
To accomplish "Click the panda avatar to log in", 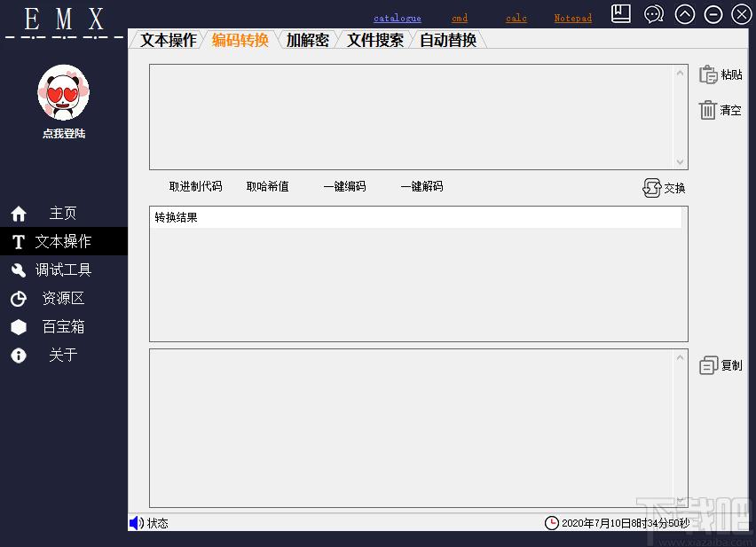I will click(64, 92).
